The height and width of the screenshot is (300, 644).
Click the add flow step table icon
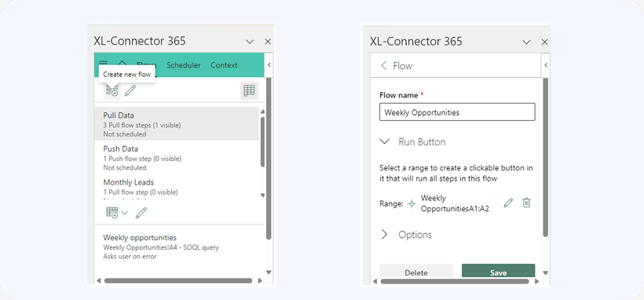[112, 213]
